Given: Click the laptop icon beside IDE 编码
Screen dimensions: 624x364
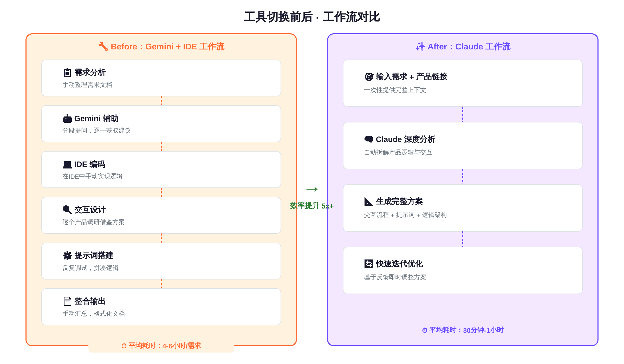Looking at the screenshot, I should [67, 165].
